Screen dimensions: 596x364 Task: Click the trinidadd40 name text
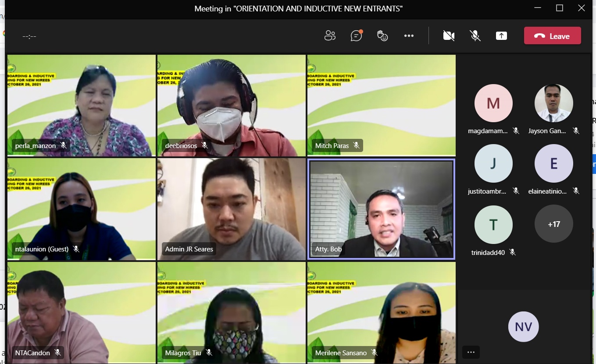point(488,252)
